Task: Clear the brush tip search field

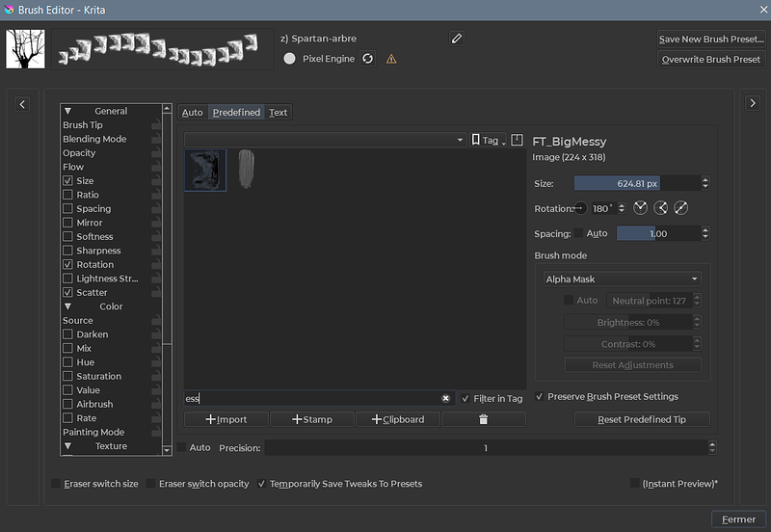Action: 445,398
